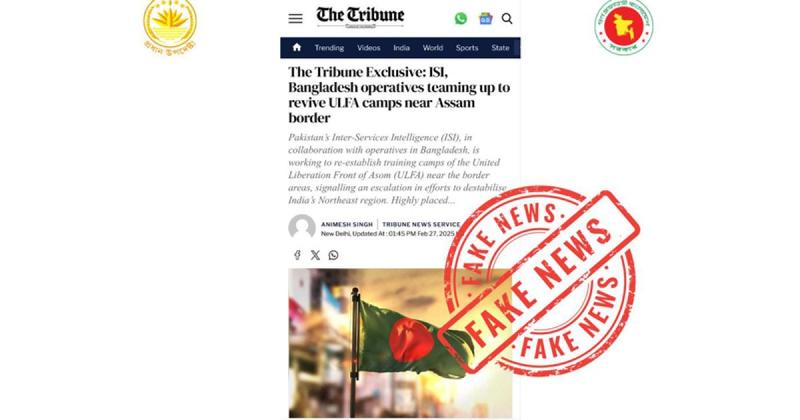Click the Bangladesh flag article image
800x420 pixels.
tap(400, 343)
